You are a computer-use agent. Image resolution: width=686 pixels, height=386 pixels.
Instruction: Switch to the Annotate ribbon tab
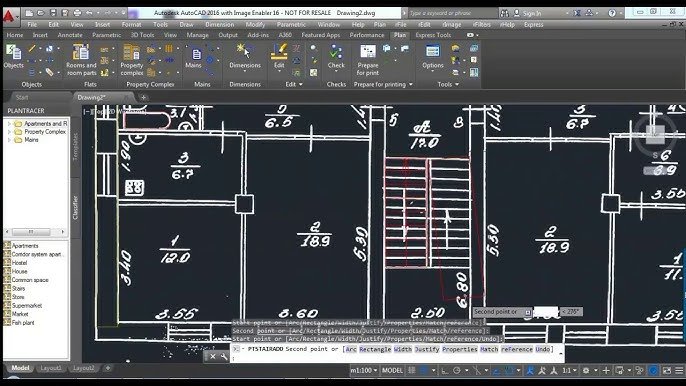point(70,35)
